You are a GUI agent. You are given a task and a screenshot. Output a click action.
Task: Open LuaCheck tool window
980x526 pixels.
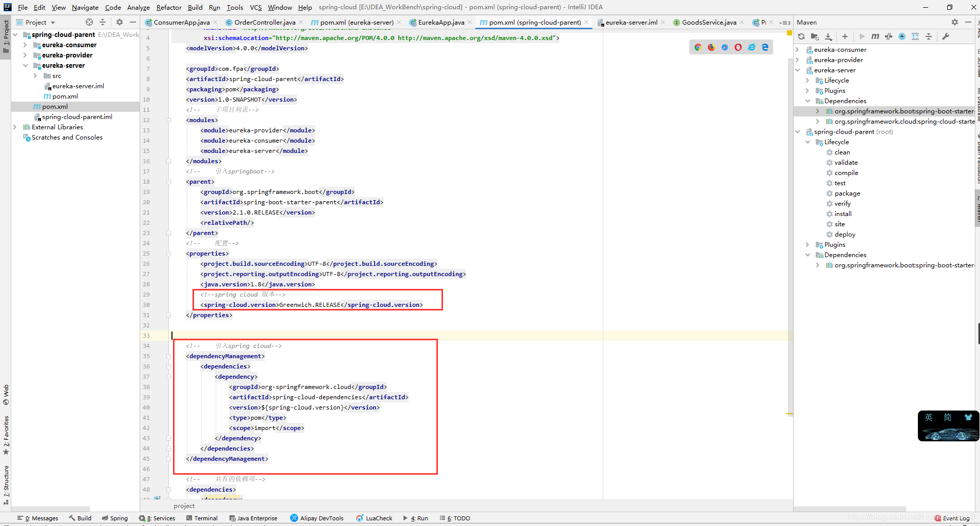pos(374,518)
